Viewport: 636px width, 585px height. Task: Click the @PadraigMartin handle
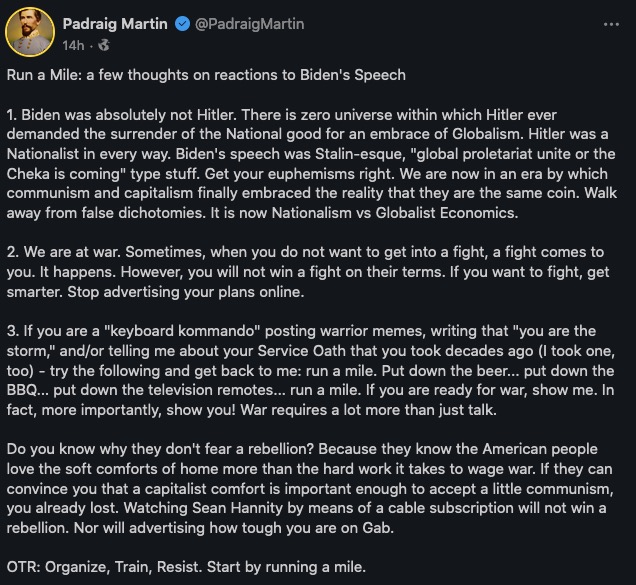click(x=249, y=24)
